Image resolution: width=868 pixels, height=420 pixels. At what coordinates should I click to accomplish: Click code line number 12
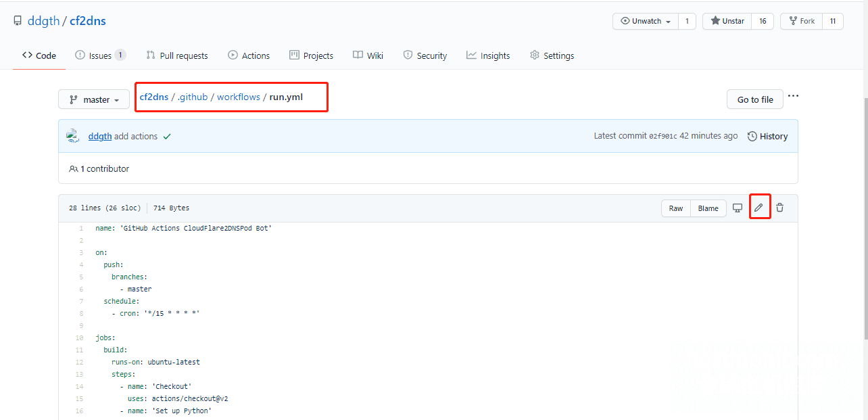[79, 362]
